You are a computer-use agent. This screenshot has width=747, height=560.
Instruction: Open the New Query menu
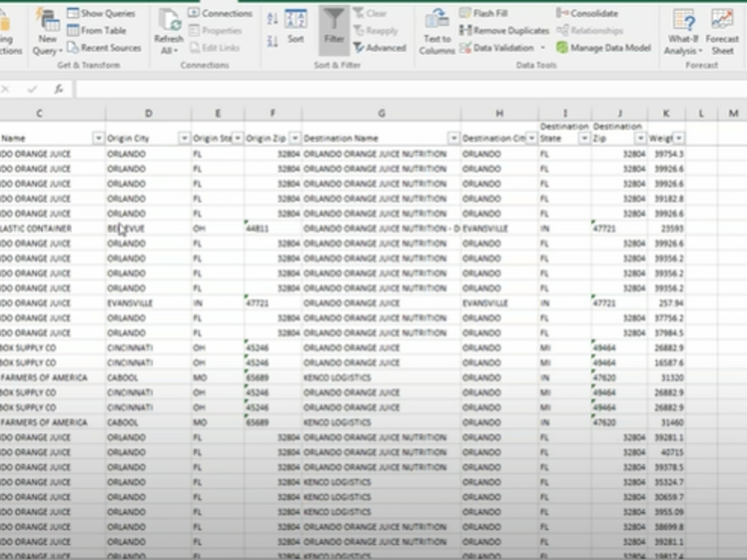tap(48, 32)
